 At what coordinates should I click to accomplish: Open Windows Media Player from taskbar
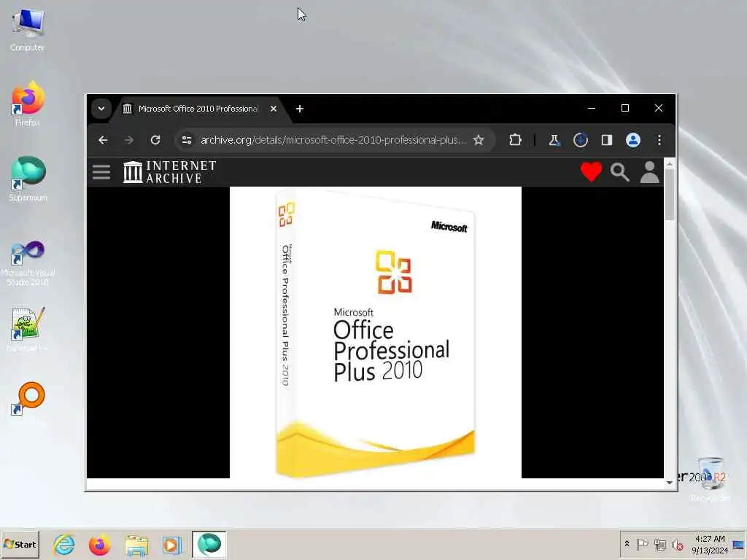tap(172, 545)
